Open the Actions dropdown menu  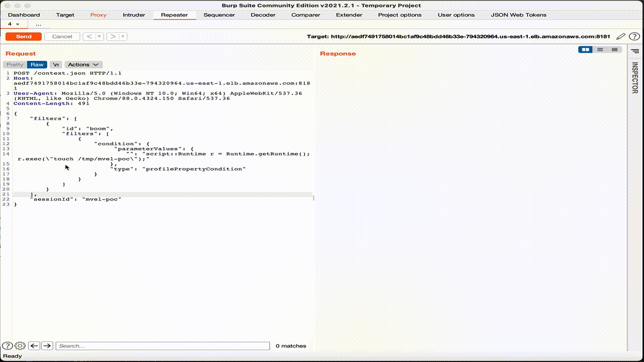[84, 65]
